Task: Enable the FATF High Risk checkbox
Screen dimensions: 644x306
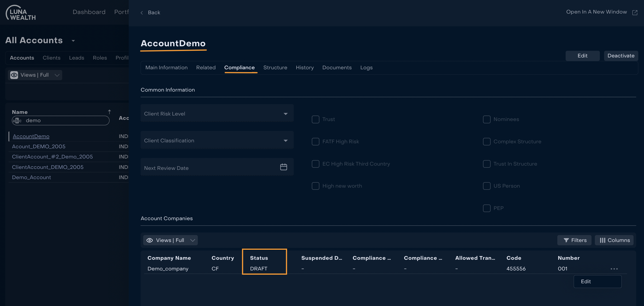Action: [315, 142]
